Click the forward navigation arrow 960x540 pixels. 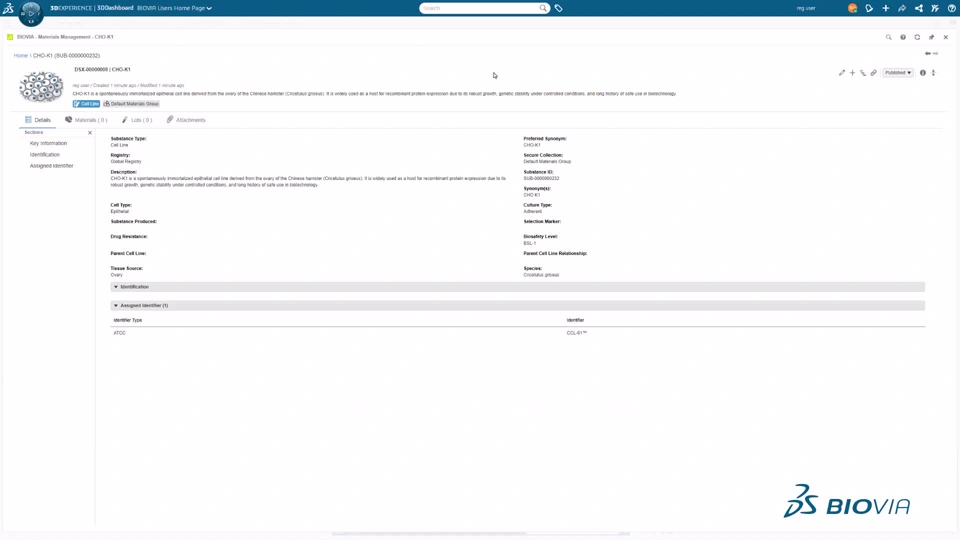936,54
